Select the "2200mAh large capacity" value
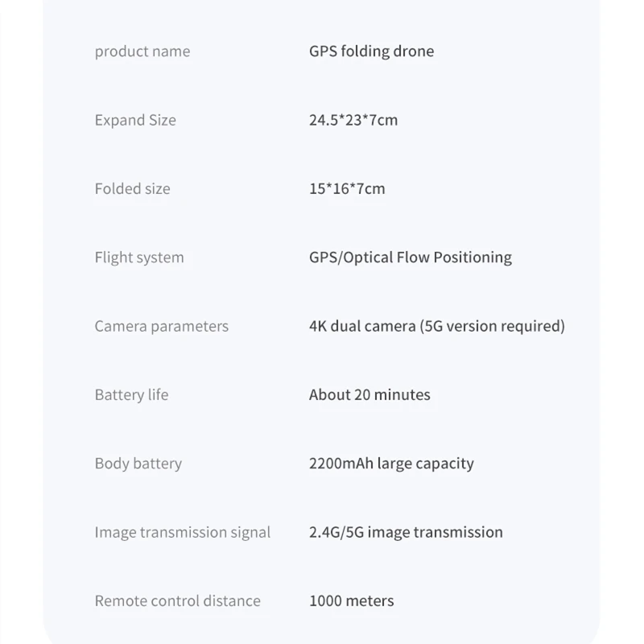Screen dimensions: 644x644 (x=391, y=464)
